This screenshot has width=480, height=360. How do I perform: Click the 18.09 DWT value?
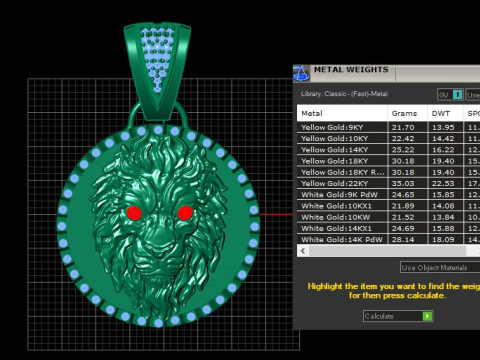pyautogui.click(x=443, y=240)
